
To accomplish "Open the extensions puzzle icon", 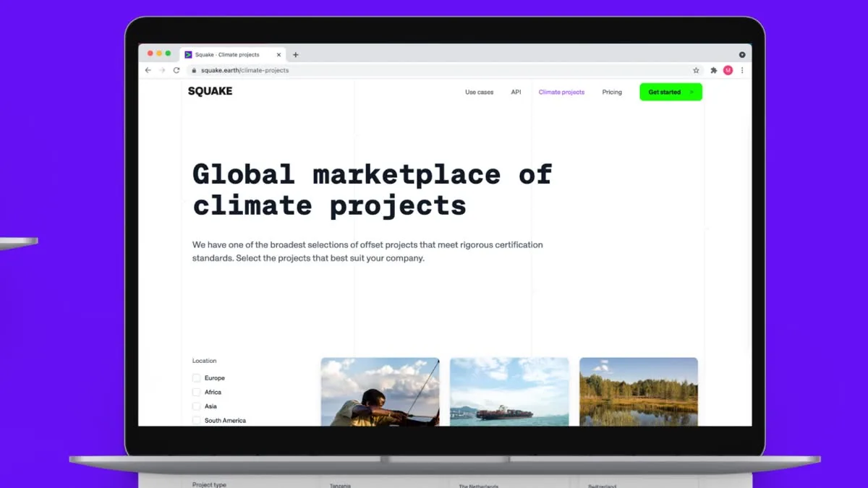I will 714,70.
